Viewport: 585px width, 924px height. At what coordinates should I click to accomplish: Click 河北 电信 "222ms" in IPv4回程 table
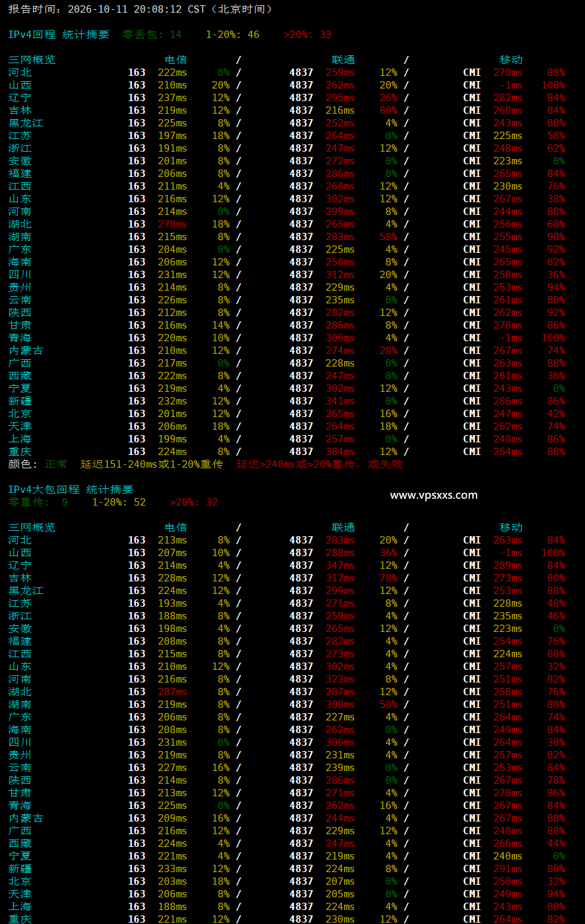pos(172,73)
